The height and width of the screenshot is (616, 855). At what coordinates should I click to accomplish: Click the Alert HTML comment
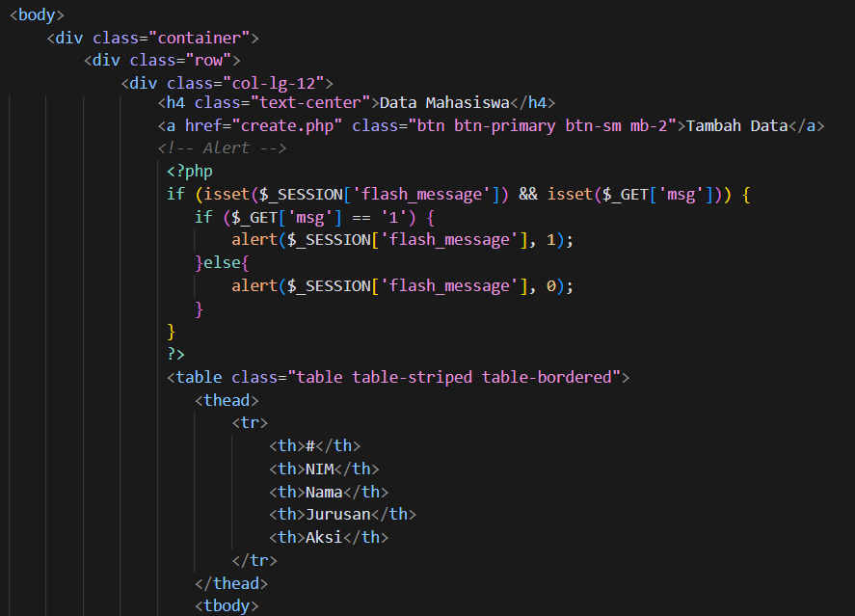222,148
